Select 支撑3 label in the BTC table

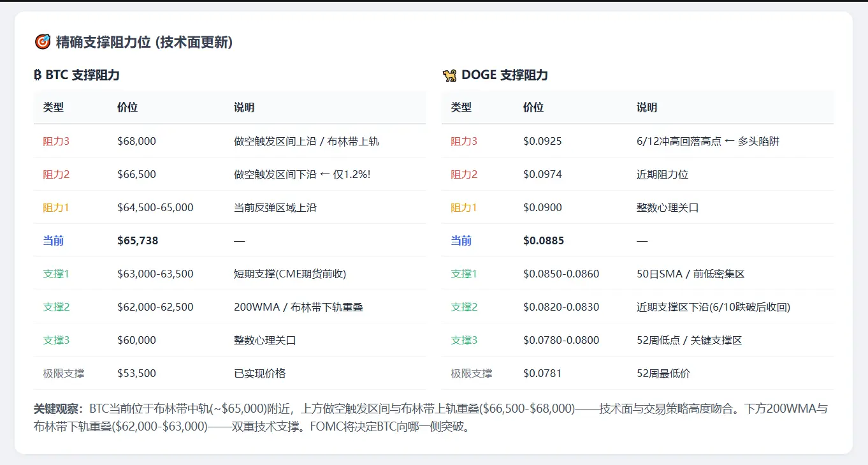point(56,340)
